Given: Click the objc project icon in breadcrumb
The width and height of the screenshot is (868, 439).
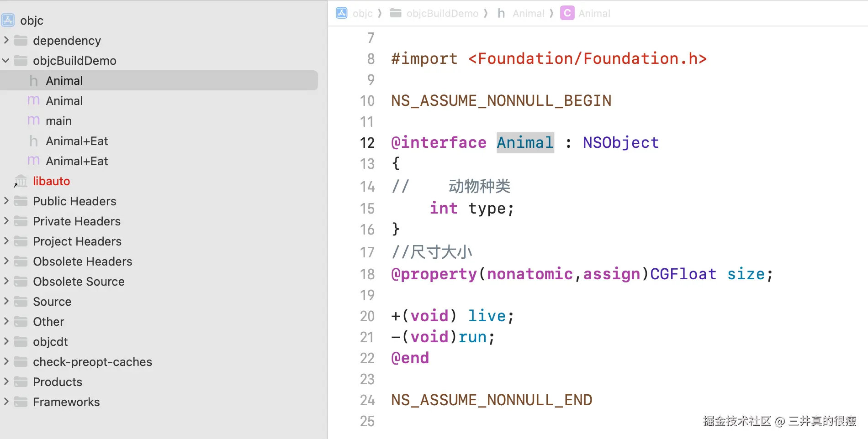Looking at the screenshot, I should (x=342, y=13).
